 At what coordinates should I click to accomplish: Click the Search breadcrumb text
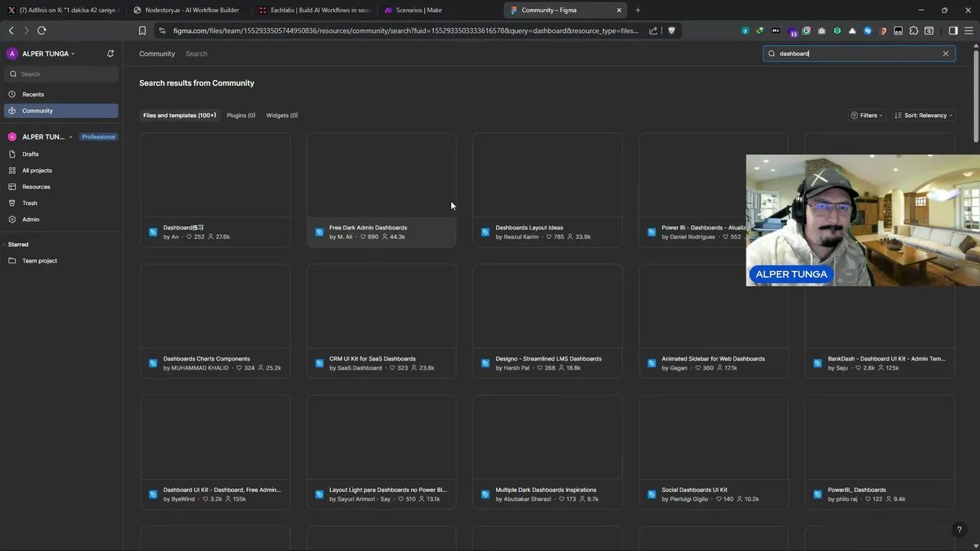(196, 54)
